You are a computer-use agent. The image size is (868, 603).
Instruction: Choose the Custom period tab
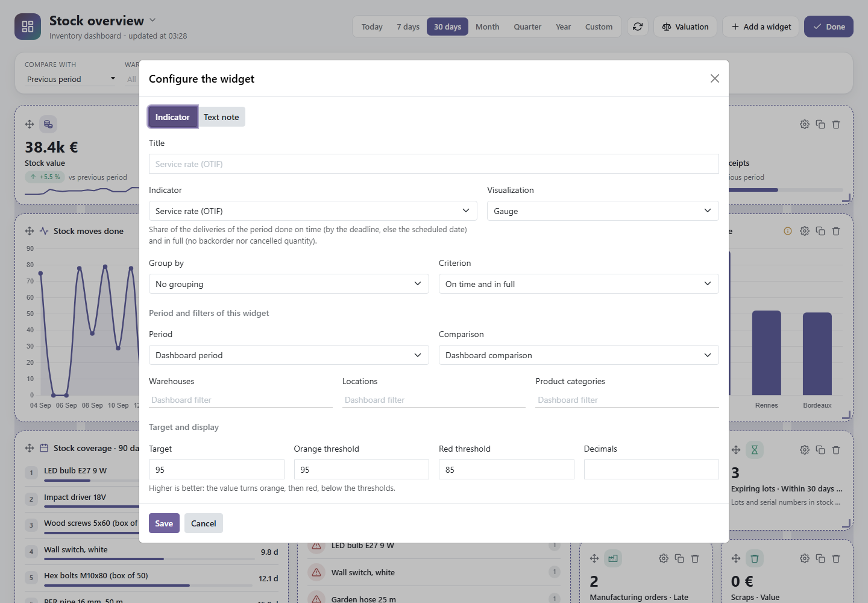599,27
